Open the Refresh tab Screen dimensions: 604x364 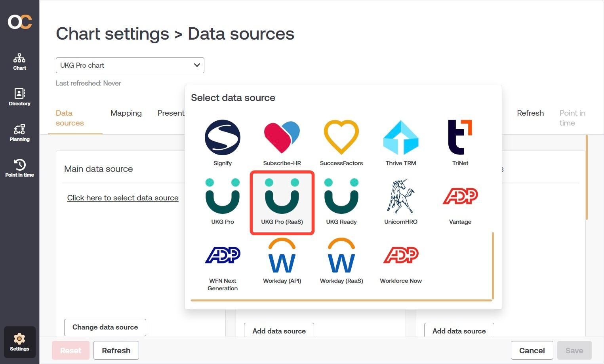click(x=530, y=113)
